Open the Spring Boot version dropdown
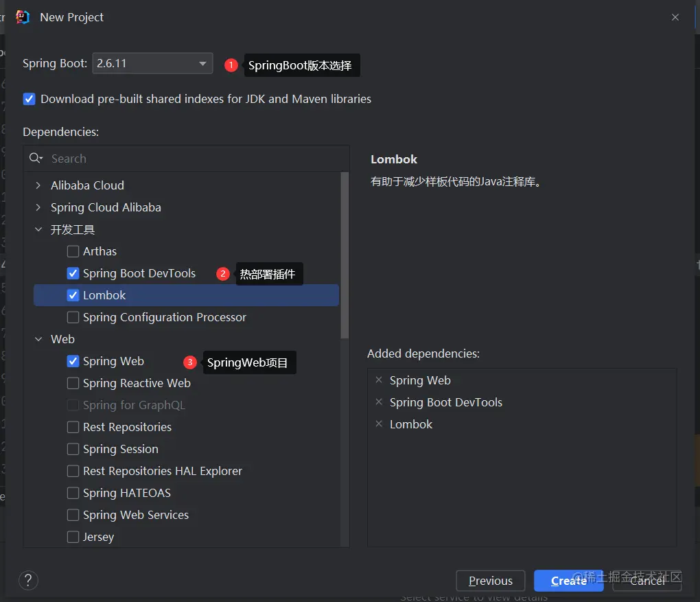This screenshot has width=700, height=602. click(x=152, y=63)
